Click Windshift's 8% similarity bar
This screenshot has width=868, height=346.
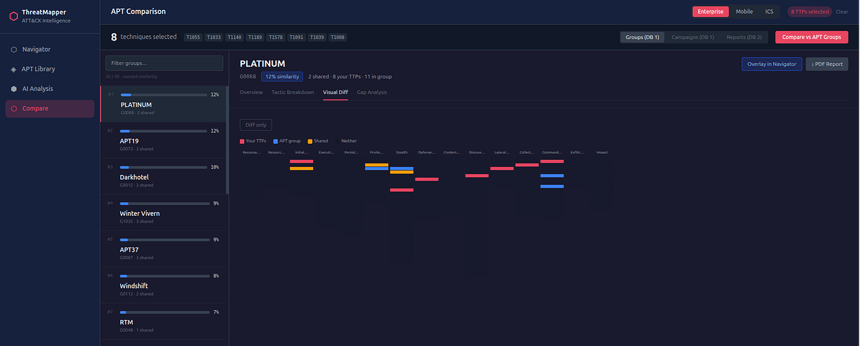[164, 276]
